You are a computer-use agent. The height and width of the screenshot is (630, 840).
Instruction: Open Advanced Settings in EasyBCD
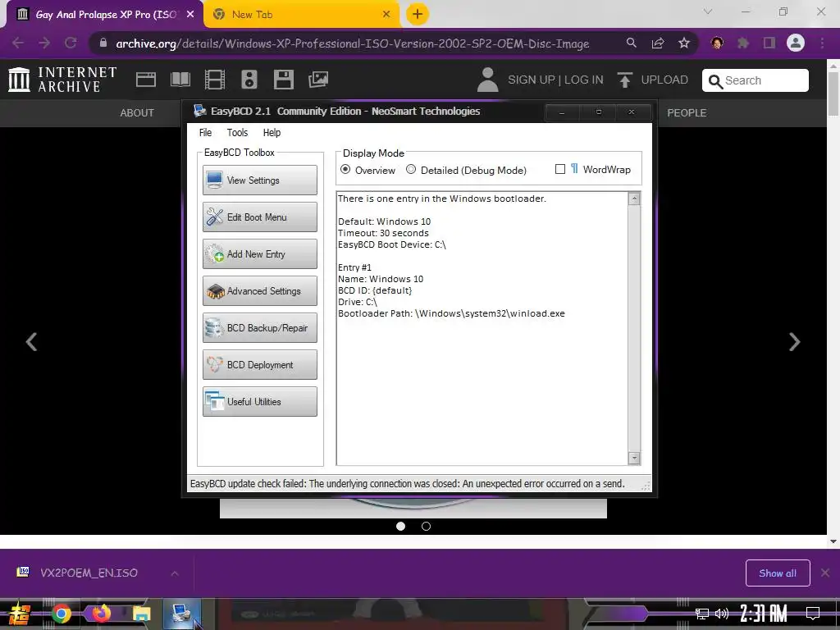tap(260, 291)
